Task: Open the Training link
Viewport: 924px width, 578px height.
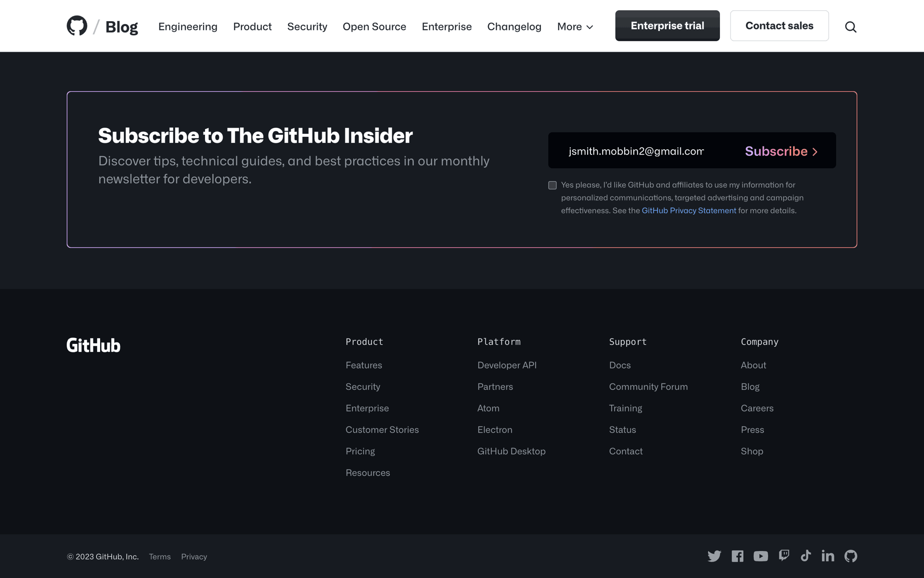Action: tap(626, 408)
